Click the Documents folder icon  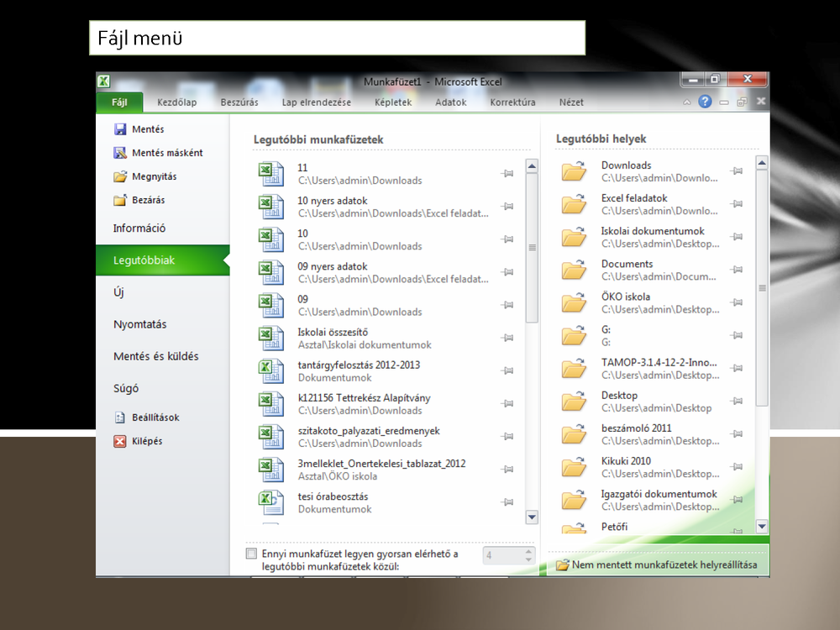[x=574, y=270]
